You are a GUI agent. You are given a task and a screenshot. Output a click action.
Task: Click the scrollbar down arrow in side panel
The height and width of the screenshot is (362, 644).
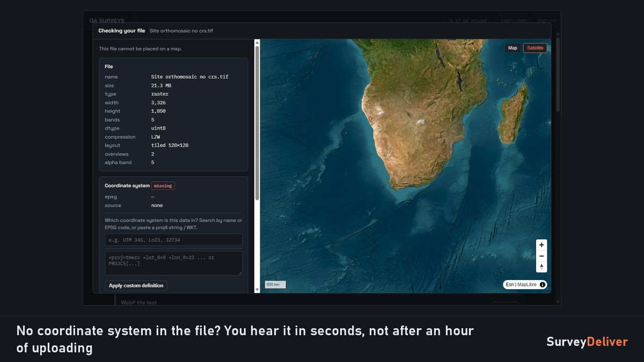tap(257, 290)
